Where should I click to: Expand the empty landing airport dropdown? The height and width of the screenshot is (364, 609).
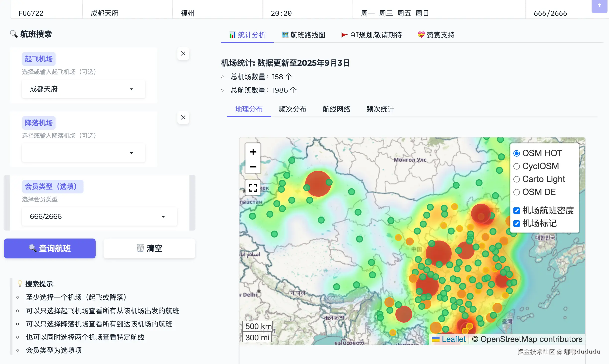coord(84,153)
